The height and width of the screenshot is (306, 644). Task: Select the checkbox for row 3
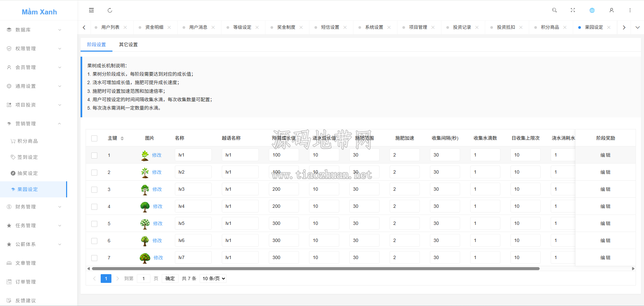(x=94, y=190)
